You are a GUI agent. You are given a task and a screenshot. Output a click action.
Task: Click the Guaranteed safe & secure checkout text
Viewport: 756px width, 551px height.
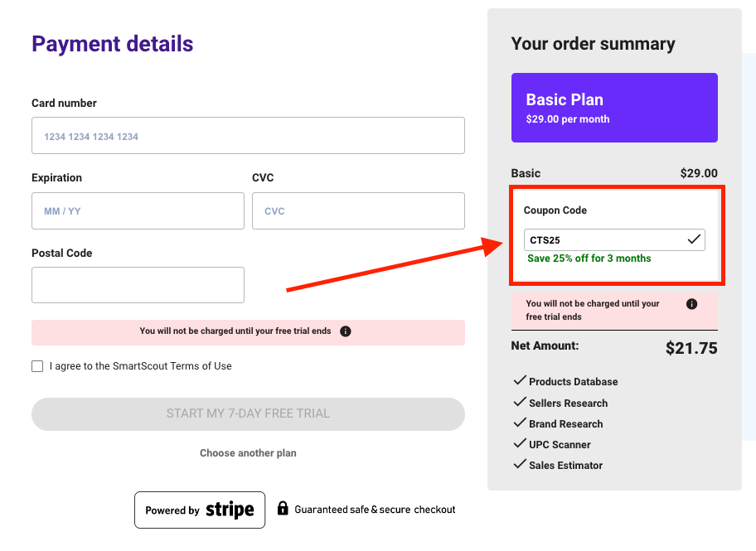[x=375, y=510]
